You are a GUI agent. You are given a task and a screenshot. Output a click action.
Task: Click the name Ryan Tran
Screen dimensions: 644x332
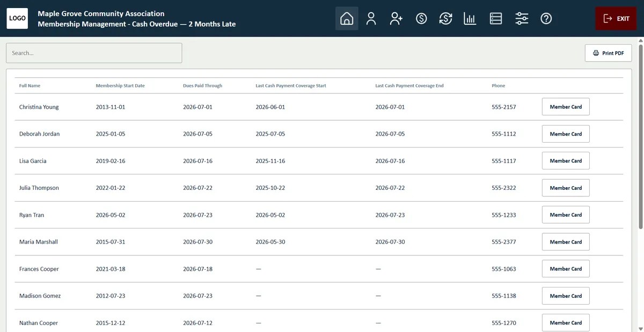32,215
